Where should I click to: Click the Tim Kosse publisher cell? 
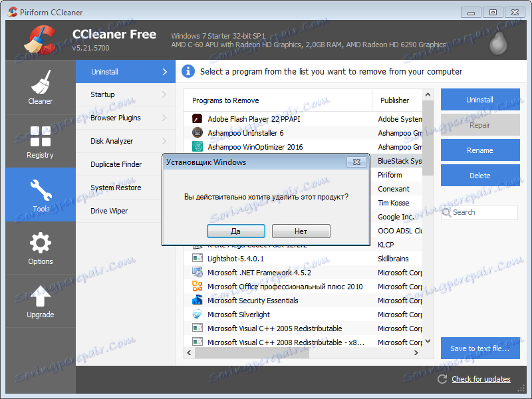click(x=394, y=203)
